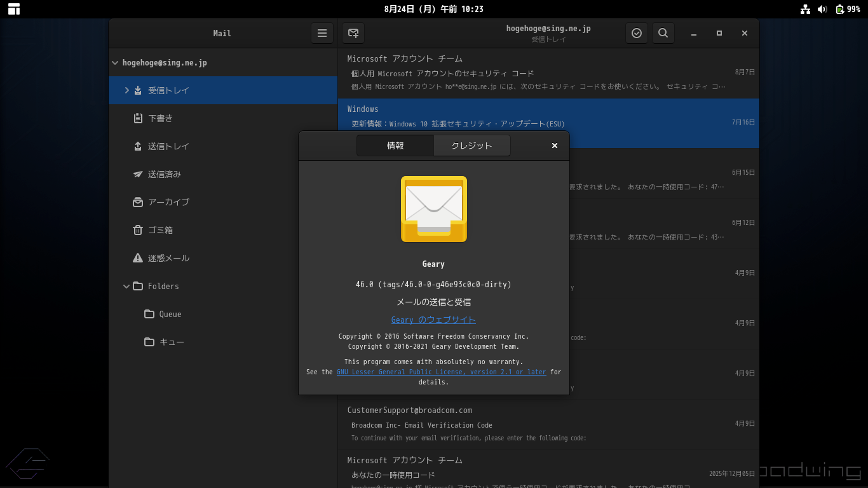Switch to the 情報 tab

coord(395,146)
